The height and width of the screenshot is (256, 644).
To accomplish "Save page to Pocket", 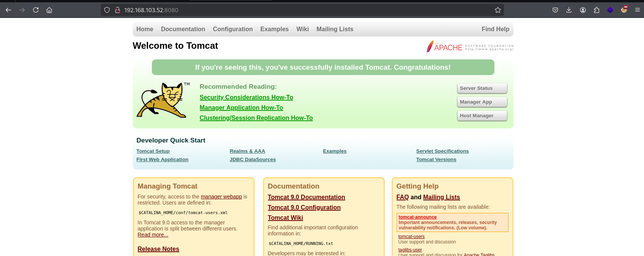I will pyautogui.click(x=555, y=10).
